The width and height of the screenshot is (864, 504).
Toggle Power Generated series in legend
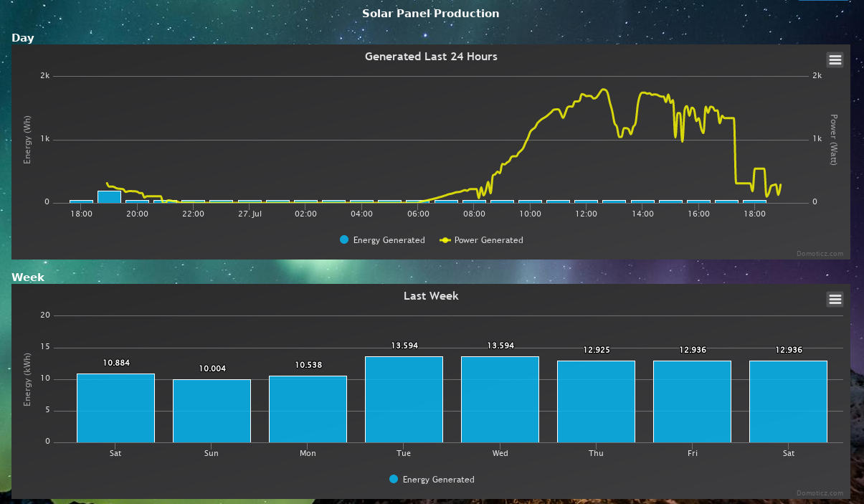click(x=482, y=240)
